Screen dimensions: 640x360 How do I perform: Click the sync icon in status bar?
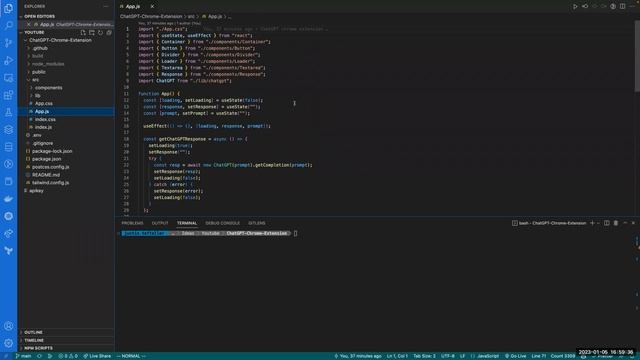(x=40, y=356)
